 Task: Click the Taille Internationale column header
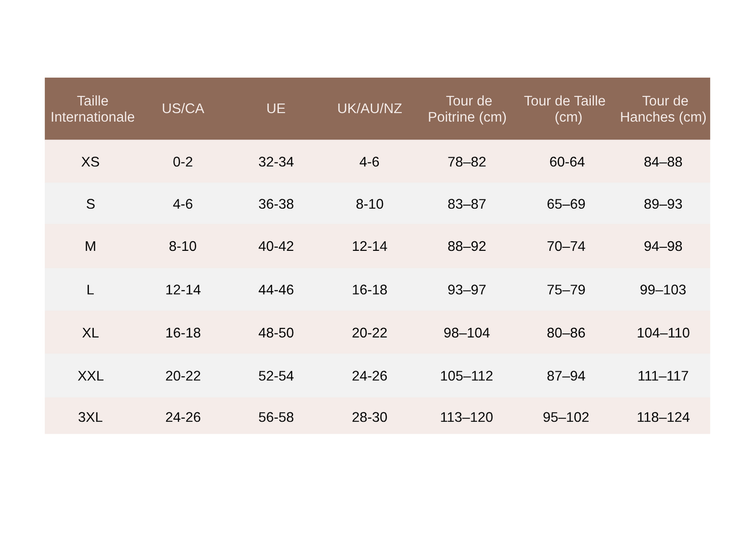(92, 109)
